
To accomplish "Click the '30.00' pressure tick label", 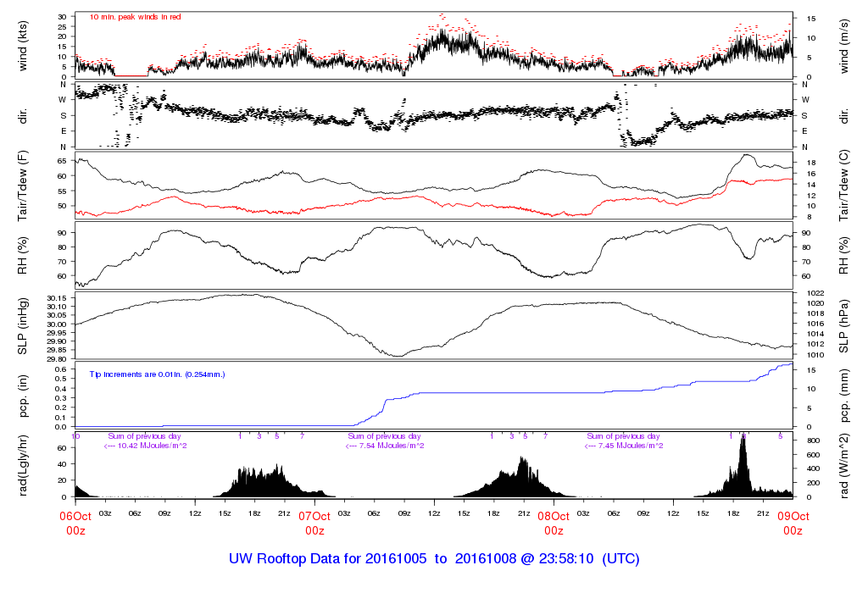I will pyautogui.click(x=57, y=324).
